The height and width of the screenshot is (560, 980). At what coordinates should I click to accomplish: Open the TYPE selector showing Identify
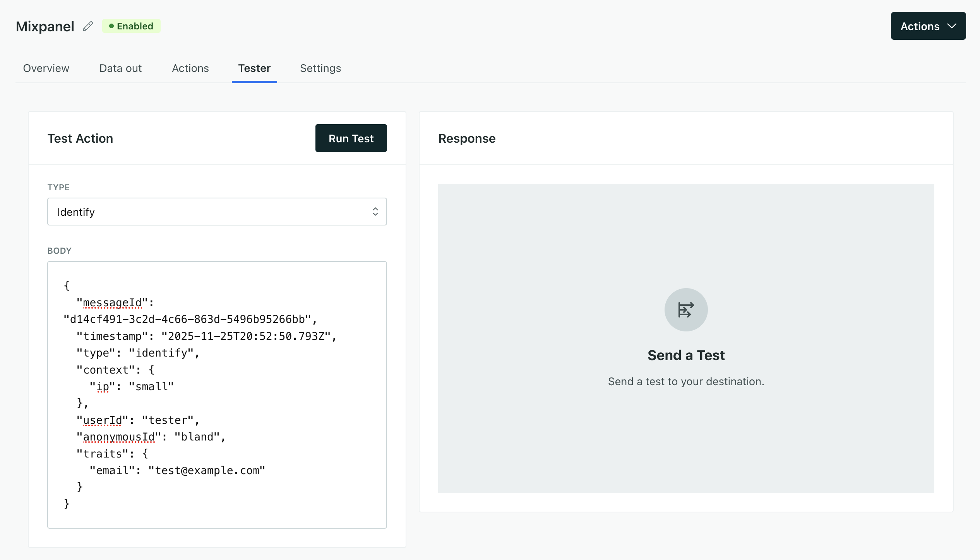click(217, 212)
